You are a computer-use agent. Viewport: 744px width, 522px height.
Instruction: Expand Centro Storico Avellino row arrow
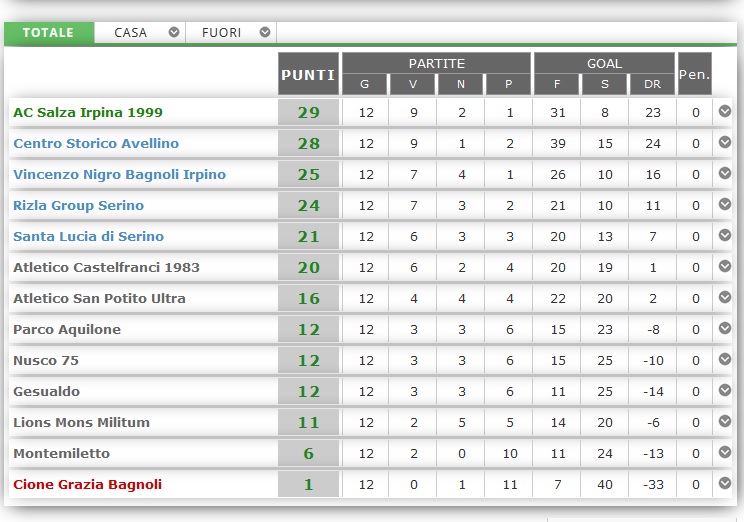(x=725, y=142)
